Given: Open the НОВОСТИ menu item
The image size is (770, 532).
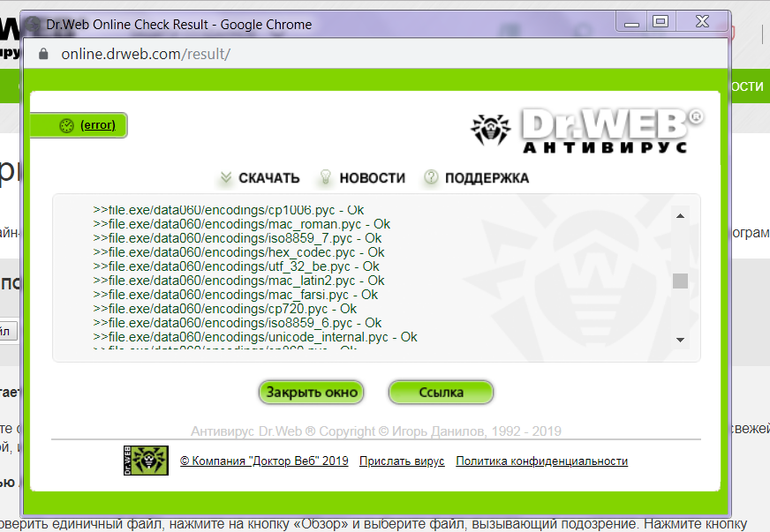Looking at the screenshot, I should [373, 178].
